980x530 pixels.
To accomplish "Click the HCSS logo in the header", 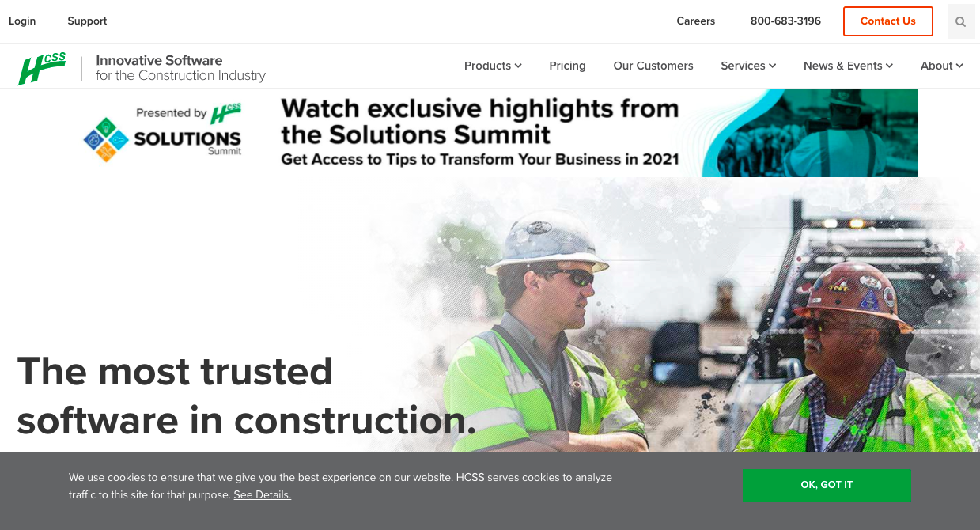I will coord(42,68).
